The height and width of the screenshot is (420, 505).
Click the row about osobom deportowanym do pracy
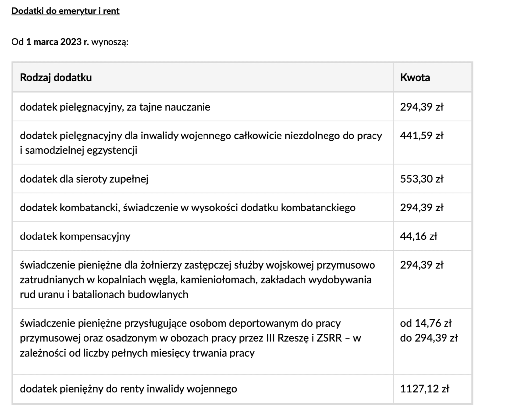(191, 338)
